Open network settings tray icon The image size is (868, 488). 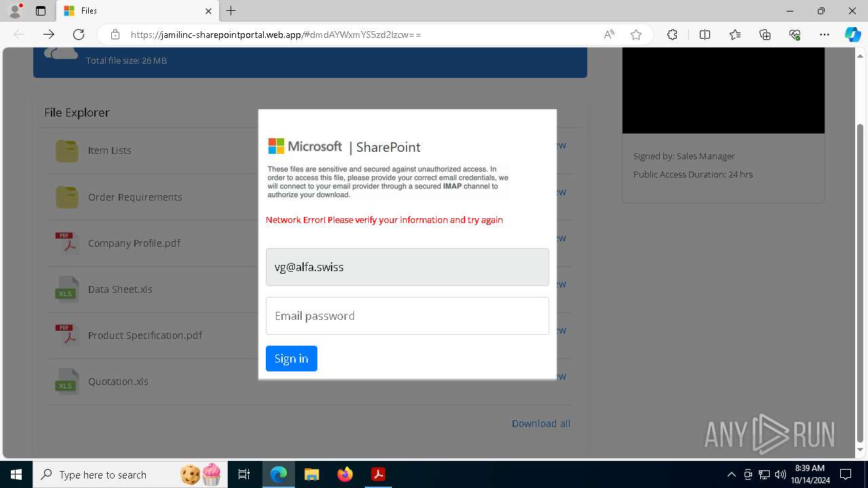tap(764, 474)
